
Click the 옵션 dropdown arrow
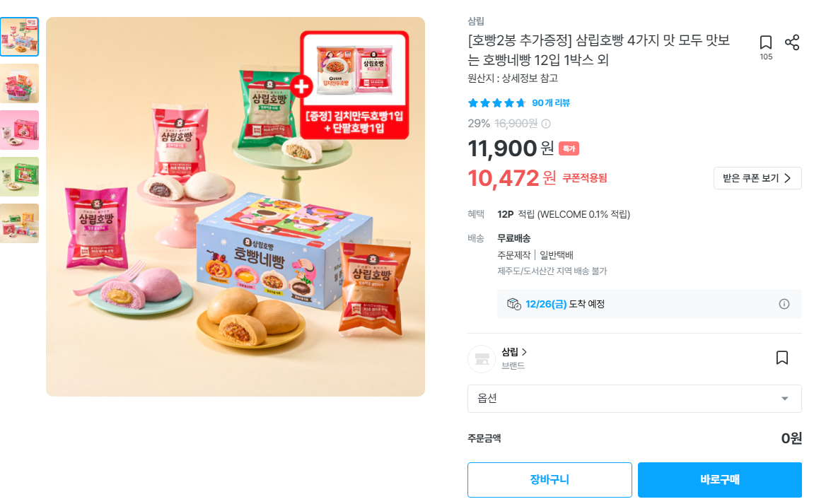tap(784, 398)
